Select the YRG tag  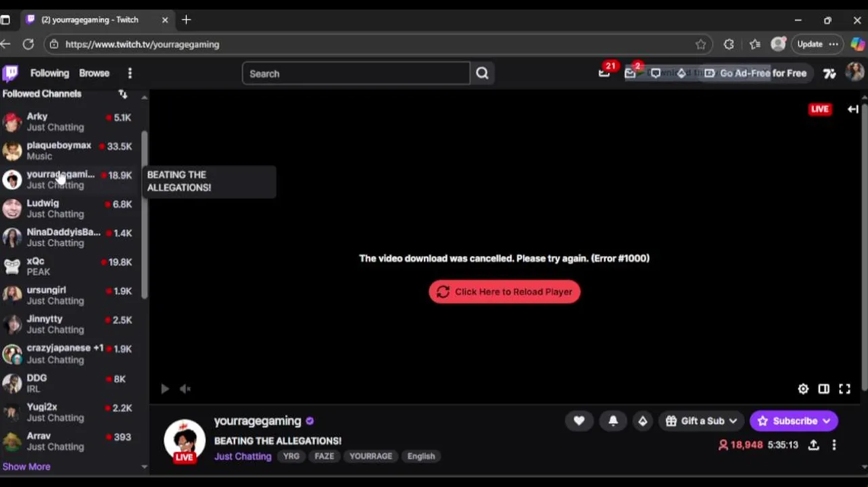(291, 456)
